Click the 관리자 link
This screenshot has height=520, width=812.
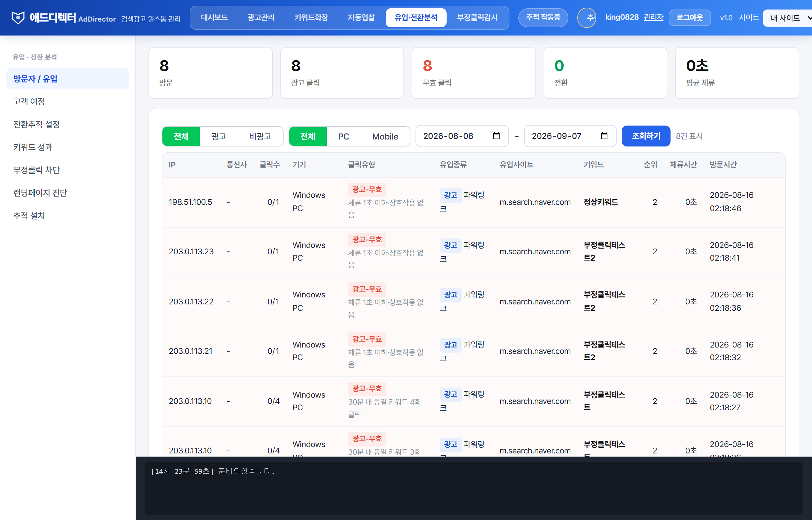[653, 17]
